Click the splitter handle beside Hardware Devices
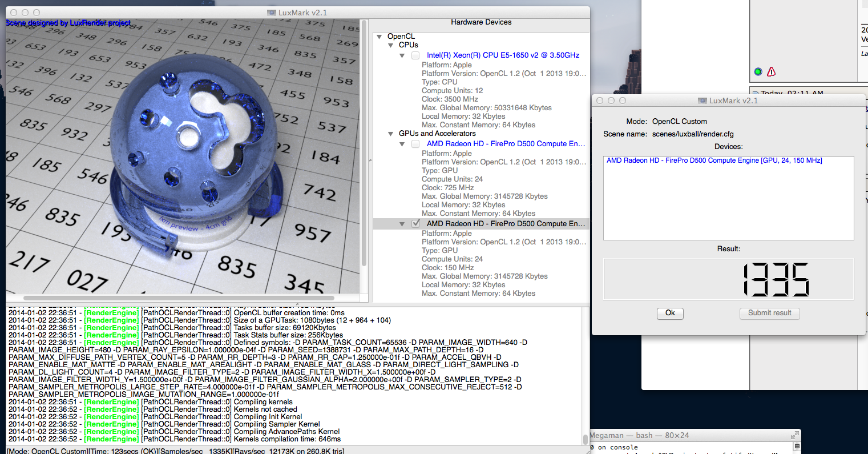 pyautogui.click(x=370, y=160)
